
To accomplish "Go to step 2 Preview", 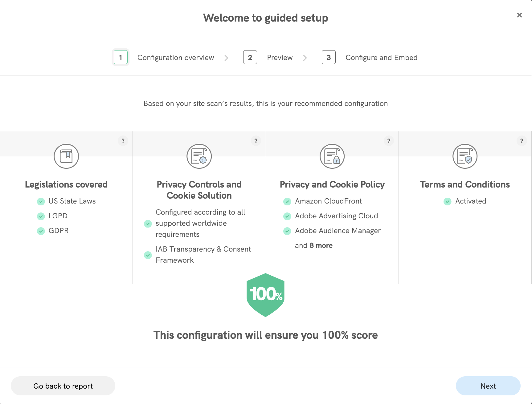I will click(x=250, y=58).
